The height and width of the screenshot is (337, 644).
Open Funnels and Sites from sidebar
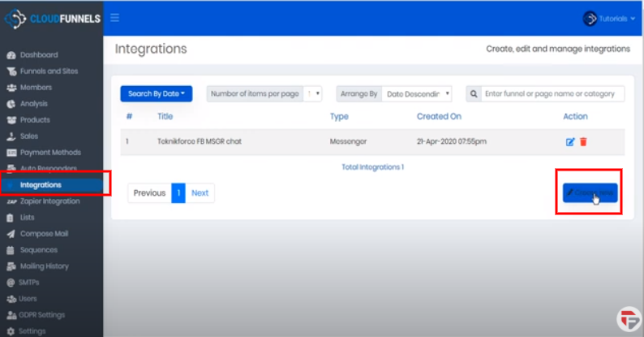[49, 71]
